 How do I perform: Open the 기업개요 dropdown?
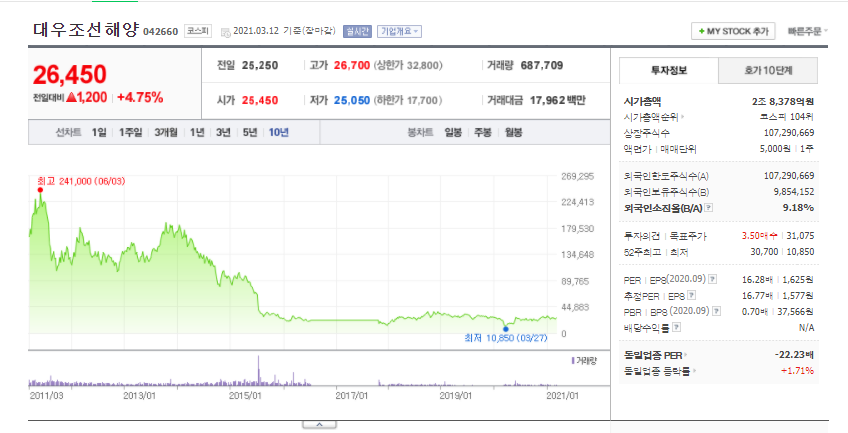coord(400,31)
